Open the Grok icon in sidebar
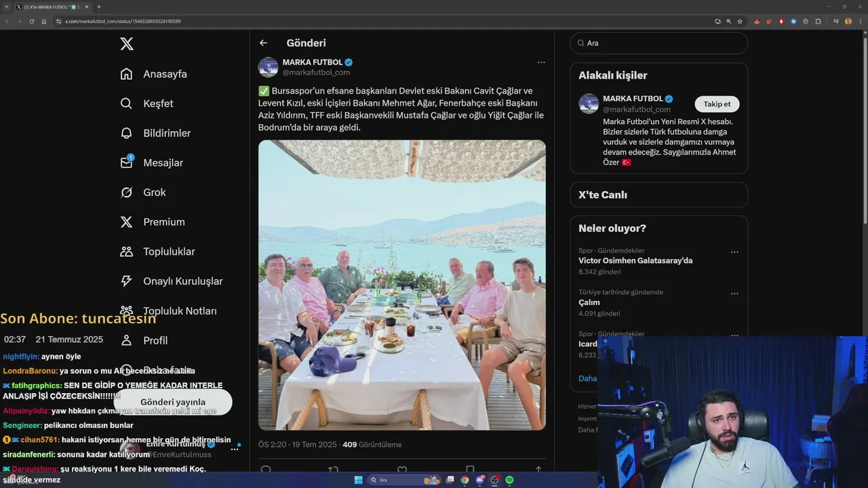The image size is (868, 488). tap(127, 192)
